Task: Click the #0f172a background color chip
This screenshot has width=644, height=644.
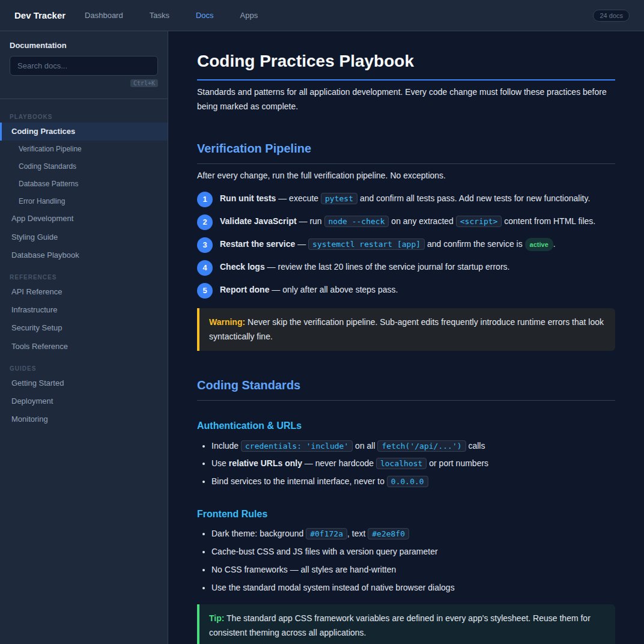Action: point(326,533)
